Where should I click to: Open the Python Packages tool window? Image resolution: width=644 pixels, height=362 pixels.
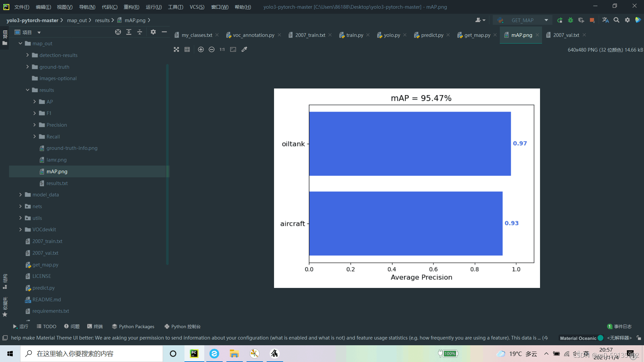tap(133, 326)
